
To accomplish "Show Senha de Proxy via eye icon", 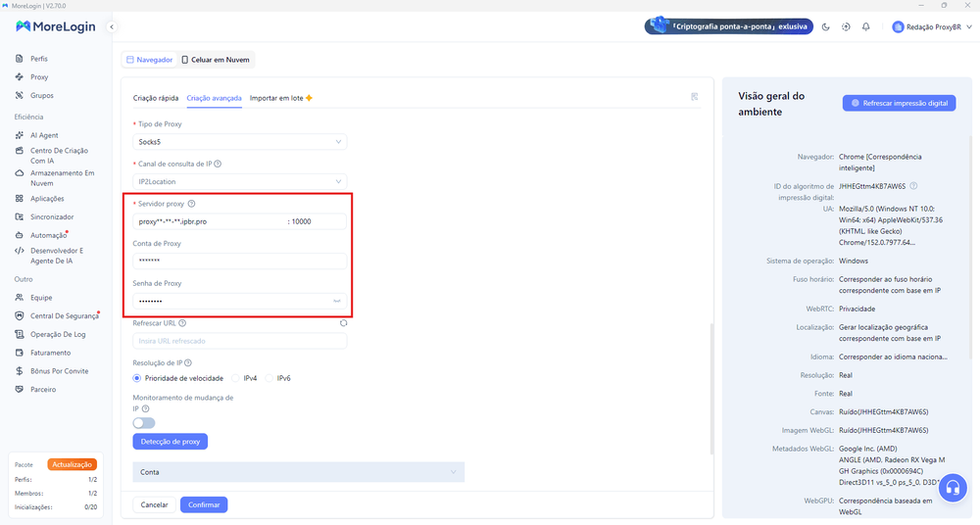I will click(x=337, y=302).
